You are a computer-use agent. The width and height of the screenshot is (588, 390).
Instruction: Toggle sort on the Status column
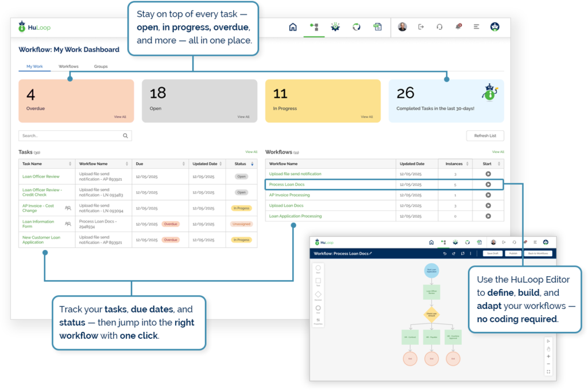coord(252,164)
